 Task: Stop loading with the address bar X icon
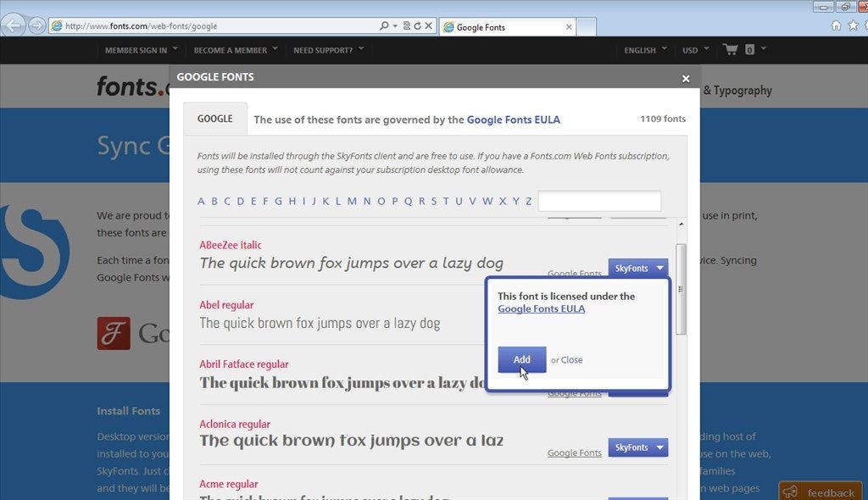pyautogui.click(x=428, y=25)
